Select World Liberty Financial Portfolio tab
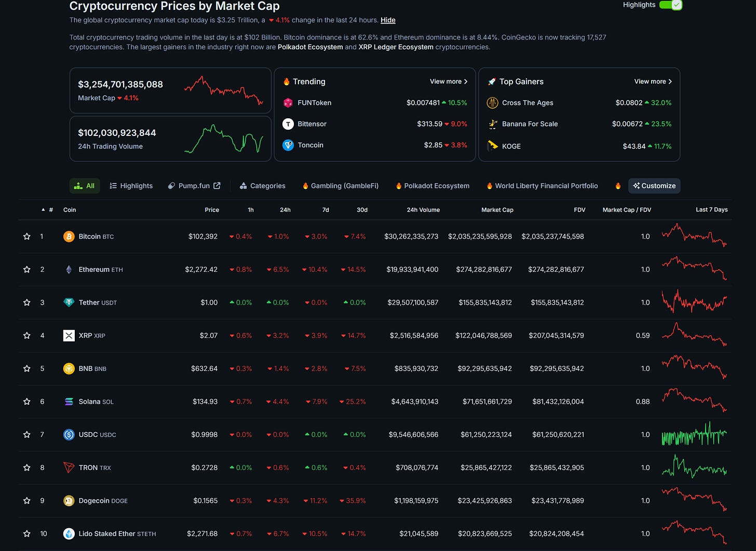Screen dimensions: 756x551 (x=542, y=186)
